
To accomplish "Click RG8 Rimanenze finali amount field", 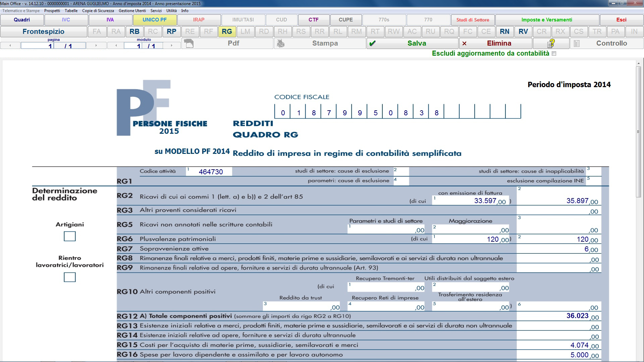I will 558,259.
